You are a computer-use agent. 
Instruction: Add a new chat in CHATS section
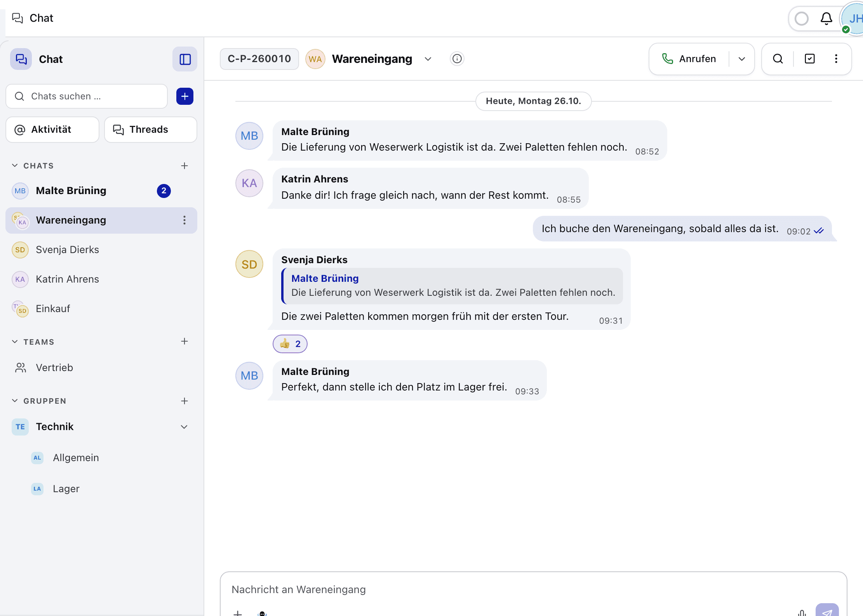coord(184,166)
